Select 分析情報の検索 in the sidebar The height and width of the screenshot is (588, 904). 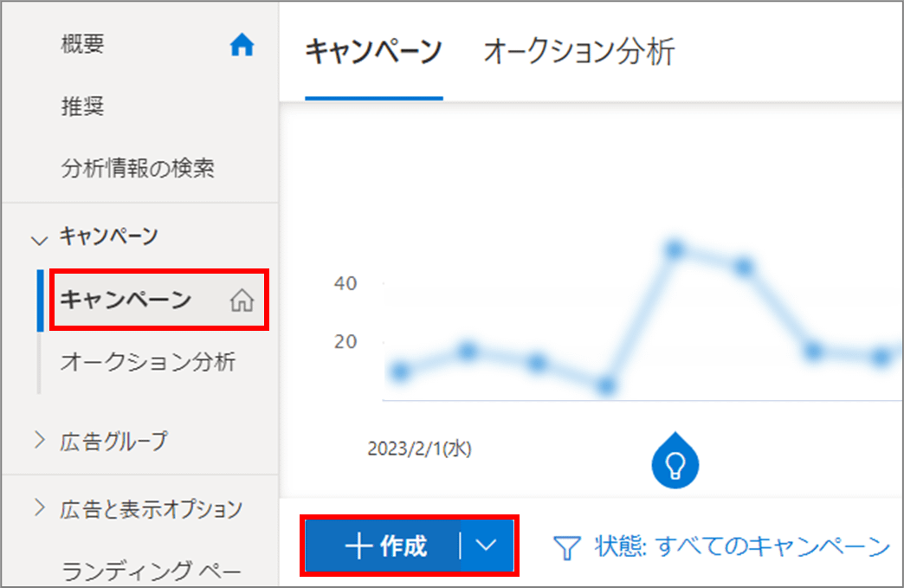tap(138, 169)
